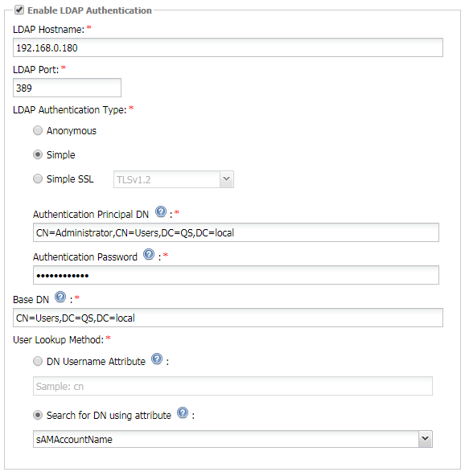Open help icon beside Authentication Password

pyautogui.click(x=149, y=254)
